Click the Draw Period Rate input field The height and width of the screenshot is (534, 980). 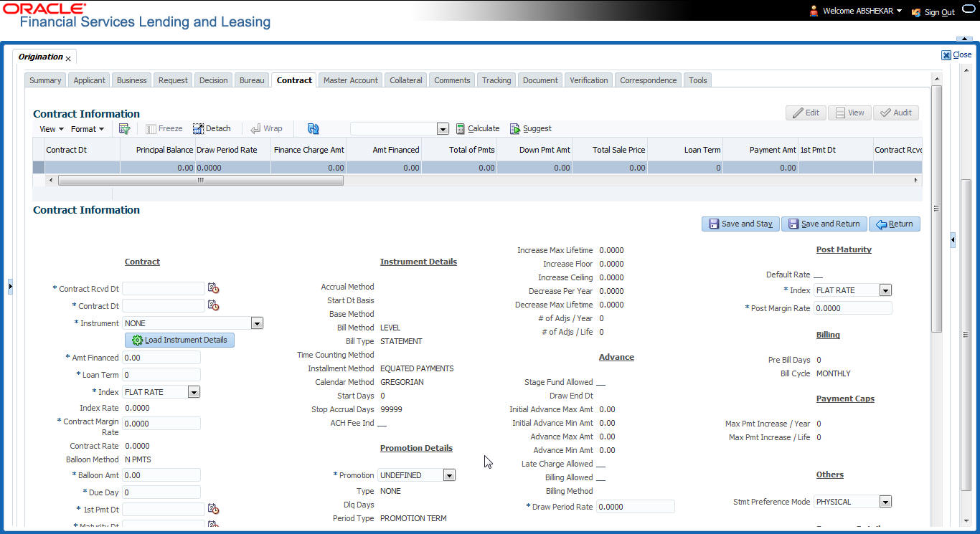click(636, 507)
